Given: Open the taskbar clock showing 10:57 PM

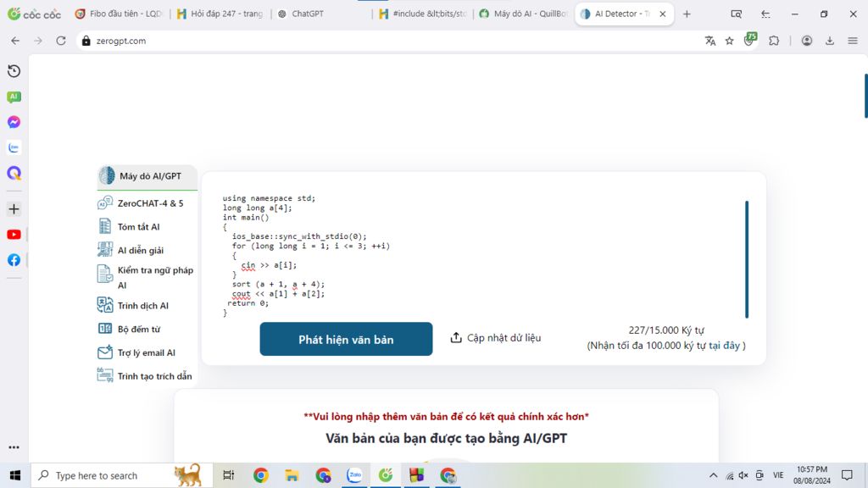Looking at the screenshot, I should tap(812, 475).
